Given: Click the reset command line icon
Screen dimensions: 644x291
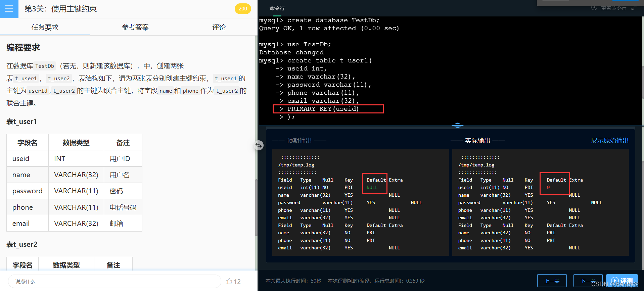Looking at the screenshot, I should tap(594, 8).
